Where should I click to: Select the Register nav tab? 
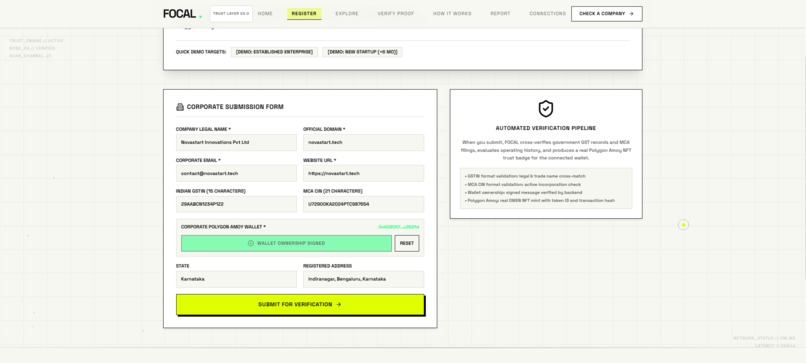(304, 14)
